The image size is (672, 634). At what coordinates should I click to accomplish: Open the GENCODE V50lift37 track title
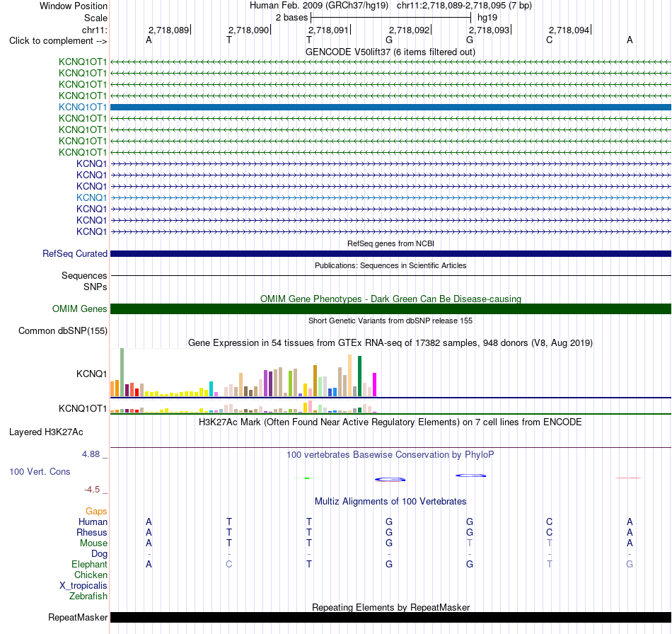click(390, 52)
